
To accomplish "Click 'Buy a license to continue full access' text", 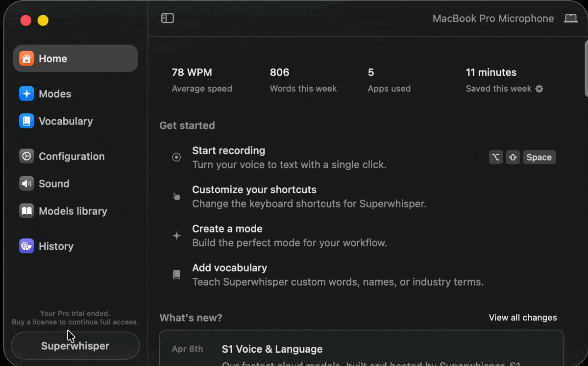I will pos(75,322).
